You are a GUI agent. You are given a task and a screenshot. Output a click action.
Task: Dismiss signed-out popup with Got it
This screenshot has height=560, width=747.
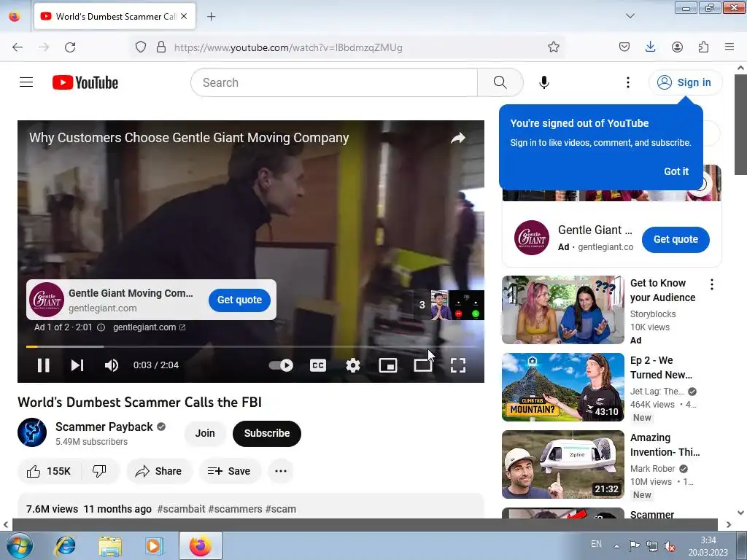coord(676,171)
